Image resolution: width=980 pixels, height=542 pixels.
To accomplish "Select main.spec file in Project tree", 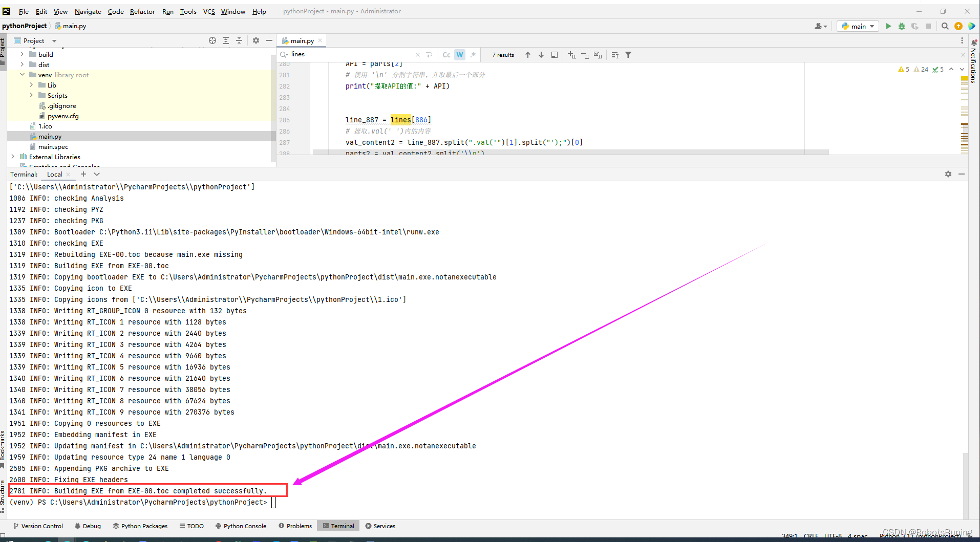I will pyautogui.click(x=53, y=146).
